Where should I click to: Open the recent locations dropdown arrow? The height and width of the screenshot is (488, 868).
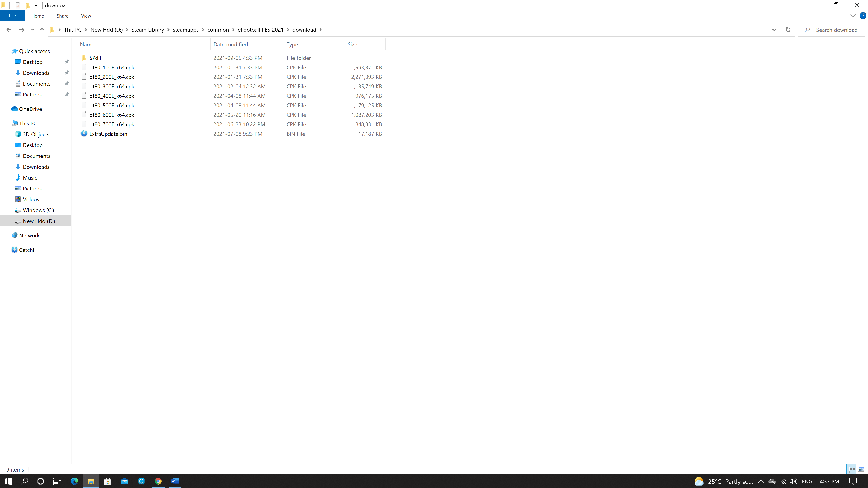pyautogui.click(x=33, y=30)
